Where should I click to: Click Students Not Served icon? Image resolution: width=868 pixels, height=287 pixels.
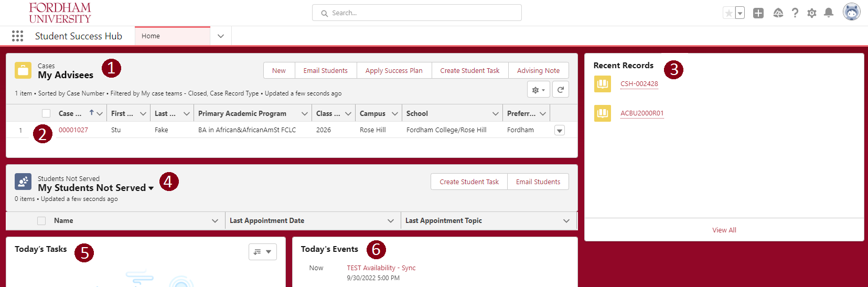point(23,182)
